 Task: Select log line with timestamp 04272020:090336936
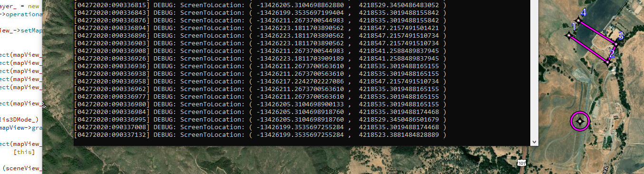261,66
